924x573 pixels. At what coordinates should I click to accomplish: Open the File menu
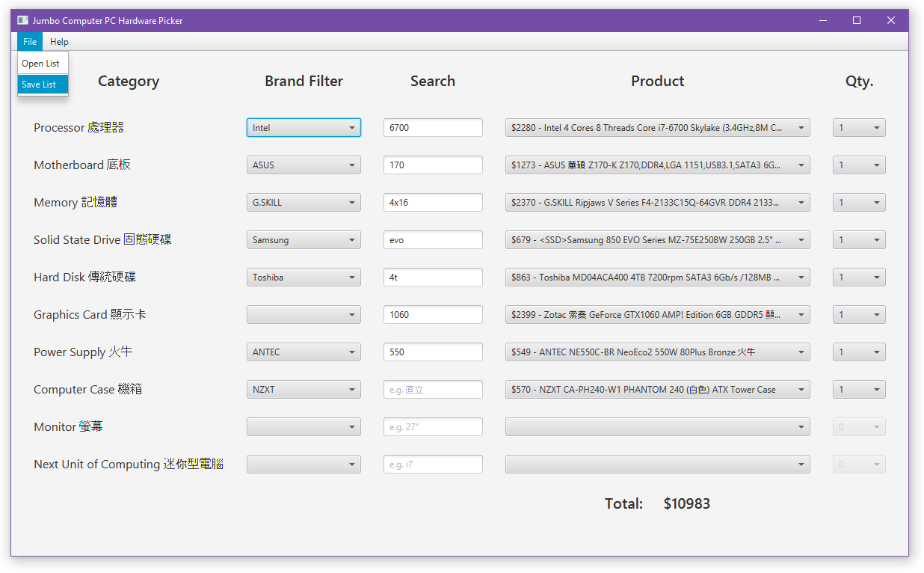(x=30, y=42)
